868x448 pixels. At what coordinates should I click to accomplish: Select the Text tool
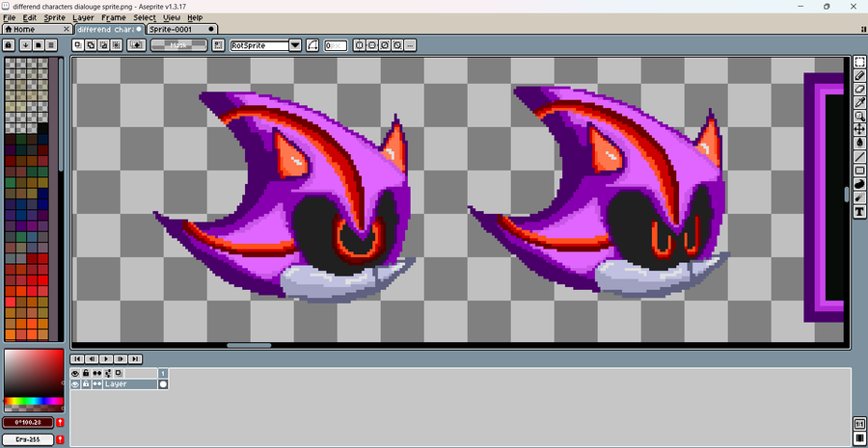(x=859, y=211)
